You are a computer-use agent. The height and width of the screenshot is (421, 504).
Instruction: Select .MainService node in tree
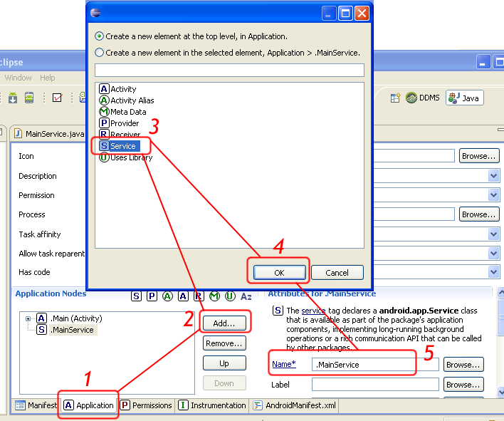66,330
